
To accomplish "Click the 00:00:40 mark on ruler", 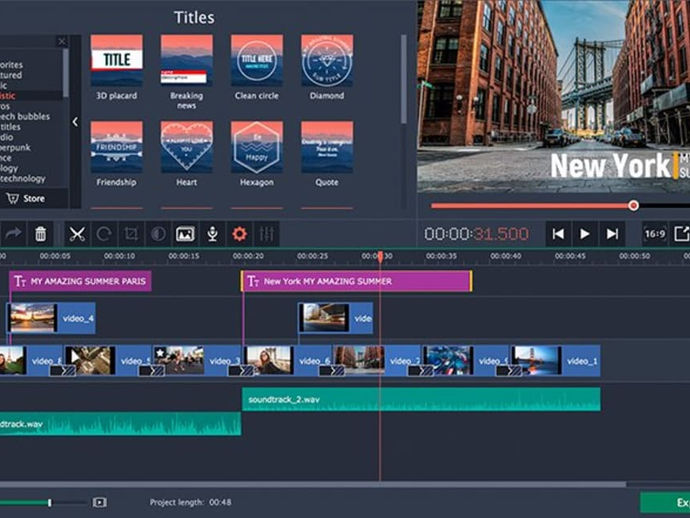I will pyautogui.click(x=506, y=256).
